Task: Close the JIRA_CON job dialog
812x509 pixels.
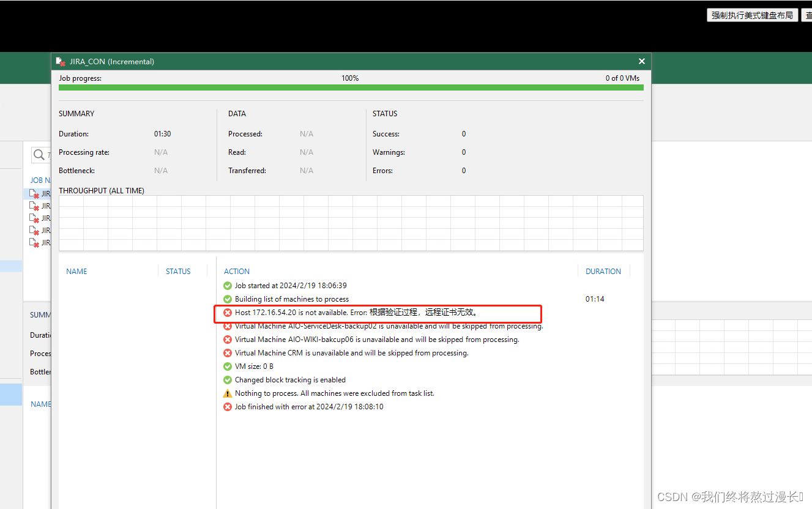Action: [x=642, y=61]
